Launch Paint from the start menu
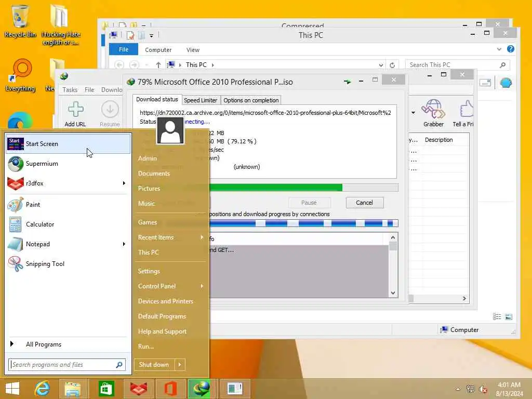 (x=68, y=205)
